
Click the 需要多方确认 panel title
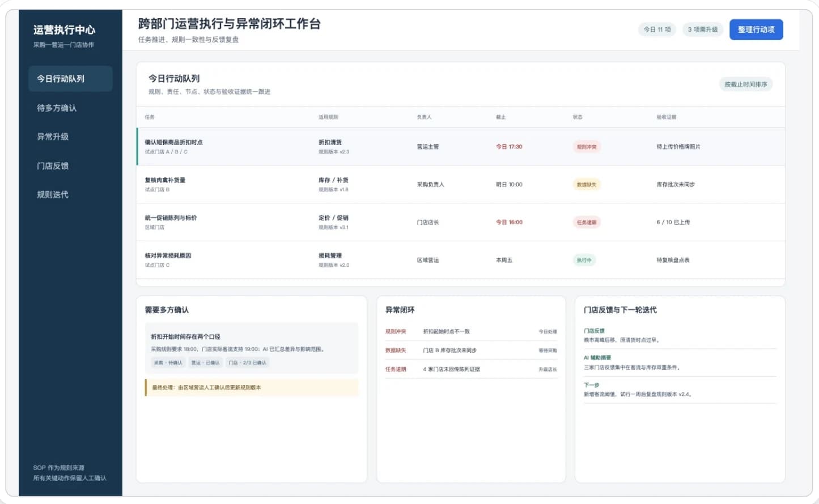click(167, 310)
